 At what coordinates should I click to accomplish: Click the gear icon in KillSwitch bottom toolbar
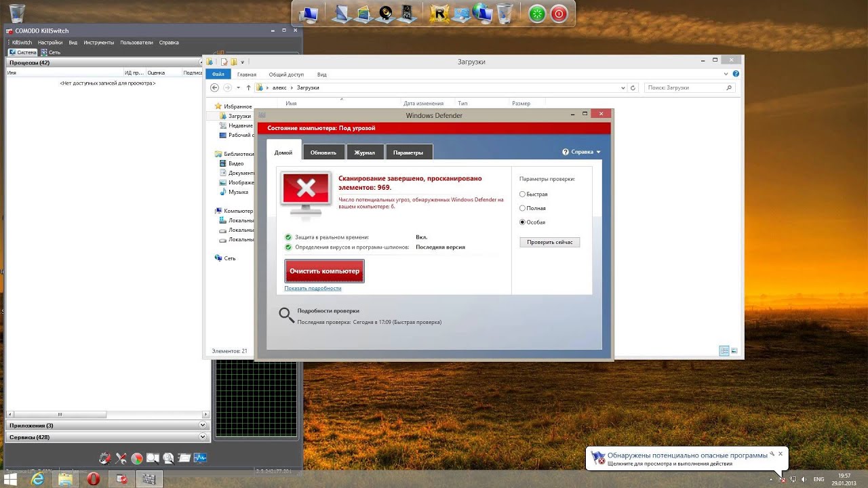point(105,458)
